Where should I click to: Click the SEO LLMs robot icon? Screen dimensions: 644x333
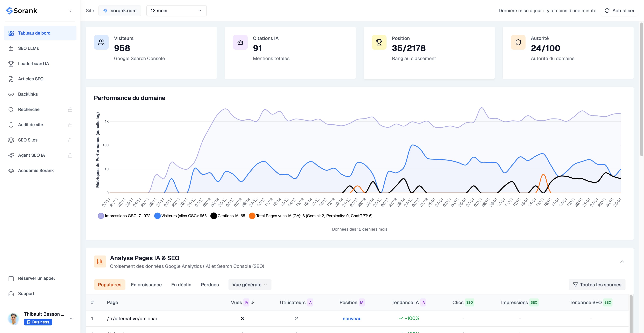(x=11, y=49)
